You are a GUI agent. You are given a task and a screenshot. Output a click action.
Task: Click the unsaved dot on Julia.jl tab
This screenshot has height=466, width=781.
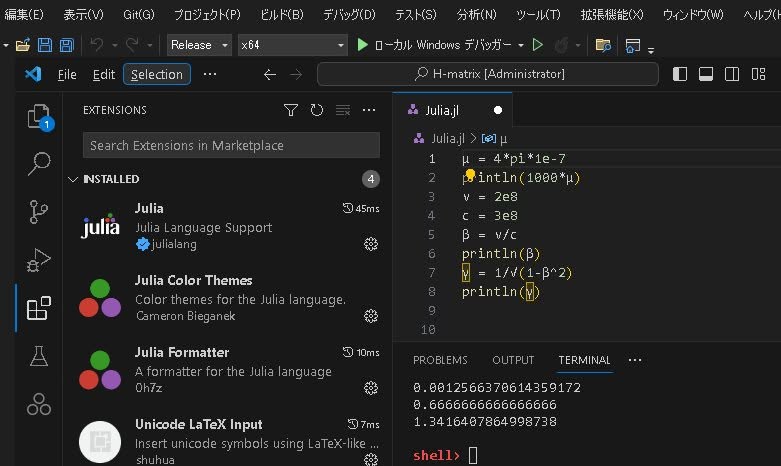tap(498, 110)
